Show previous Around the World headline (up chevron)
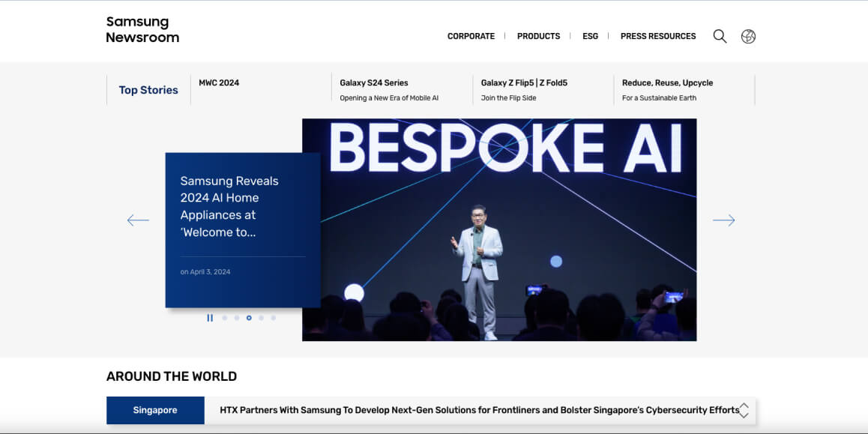 click(744, 406)
